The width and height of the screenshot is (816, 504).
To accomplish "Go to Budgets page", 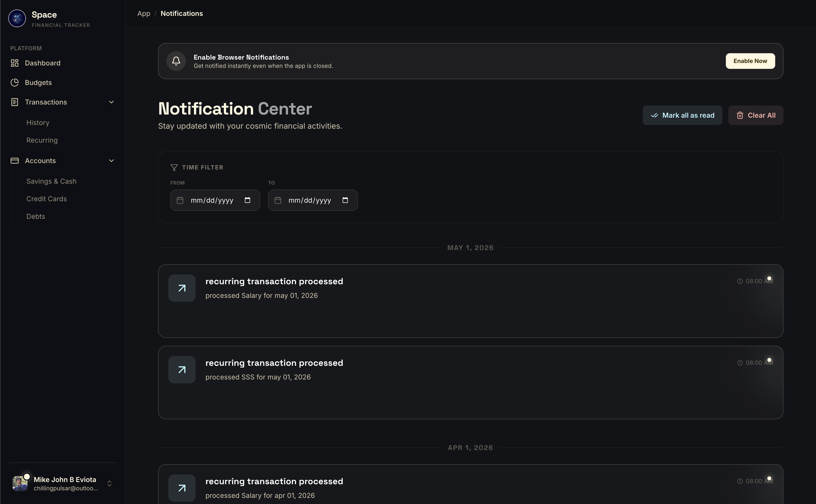I will click(x=63, y=83).
